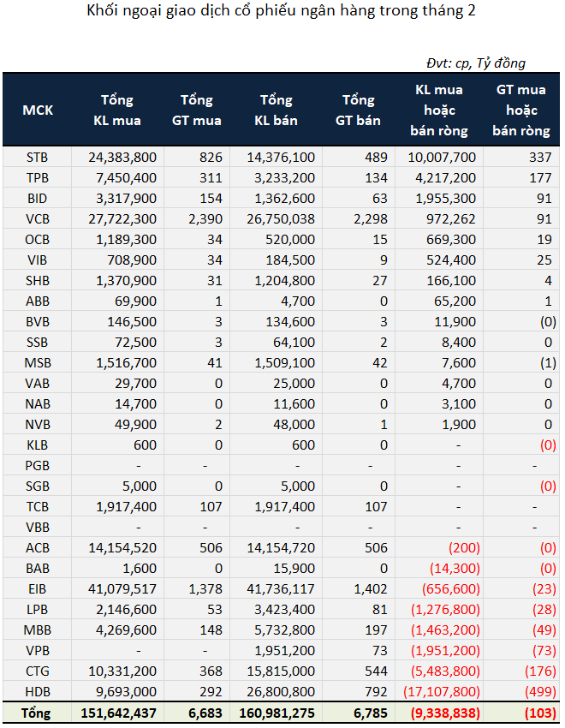565x728 pixels.
Task: Select the STB ticker cell
Action: (x=38, y=157)
